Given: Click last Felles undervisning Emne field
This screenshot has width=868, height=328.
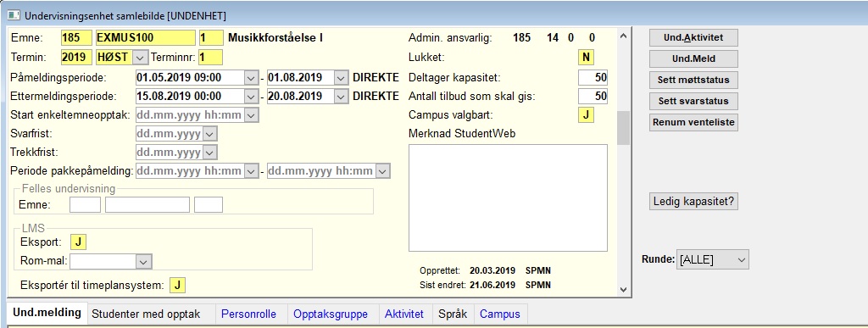Looking at the screenshot, I should pos(209,204).
